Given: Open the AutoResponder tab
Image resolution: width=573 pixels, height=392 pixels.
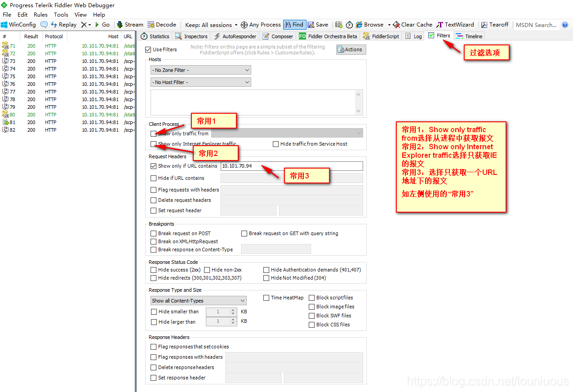Looking at the screenshot, I should 235,36.
